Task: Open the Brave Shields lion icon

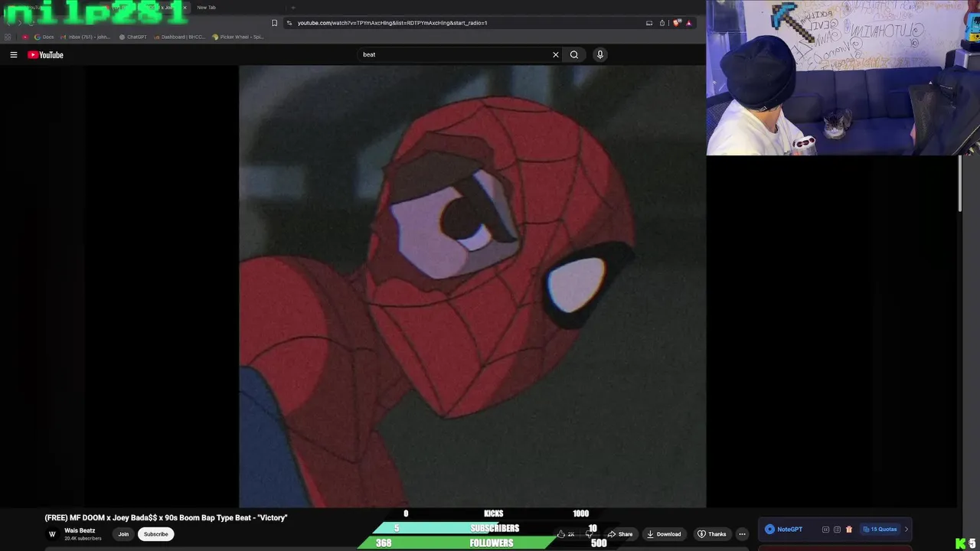Action: [677, 23]
